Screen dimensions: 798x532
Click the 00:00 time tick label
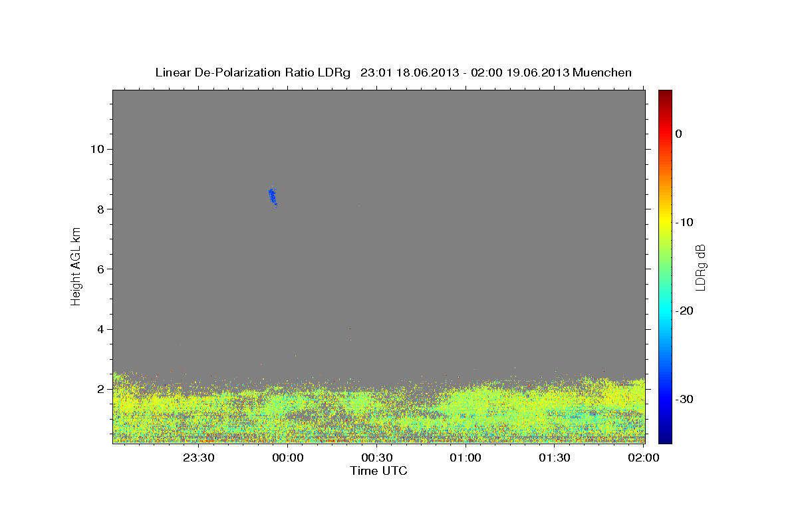point(288,458)
